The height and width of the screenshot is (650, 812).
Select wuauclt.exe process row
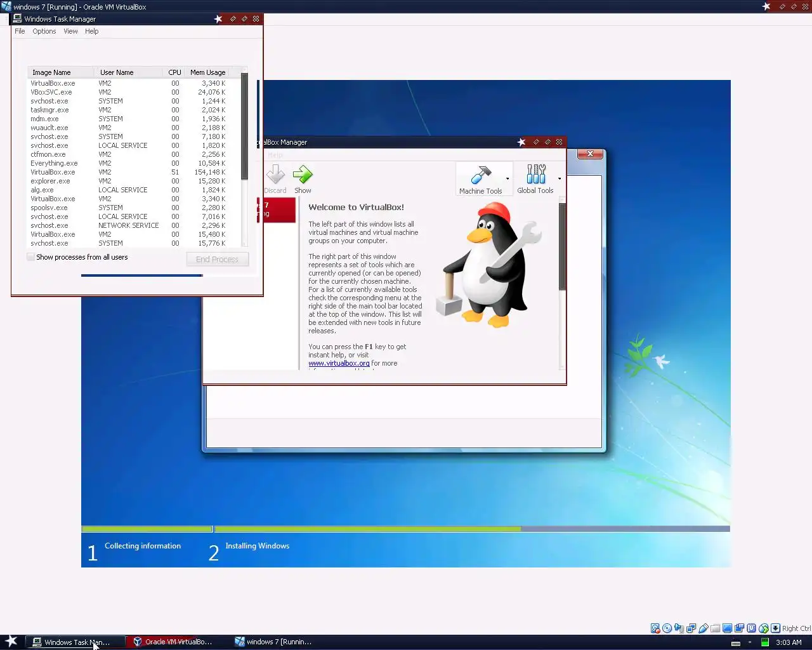coord(133,128)
